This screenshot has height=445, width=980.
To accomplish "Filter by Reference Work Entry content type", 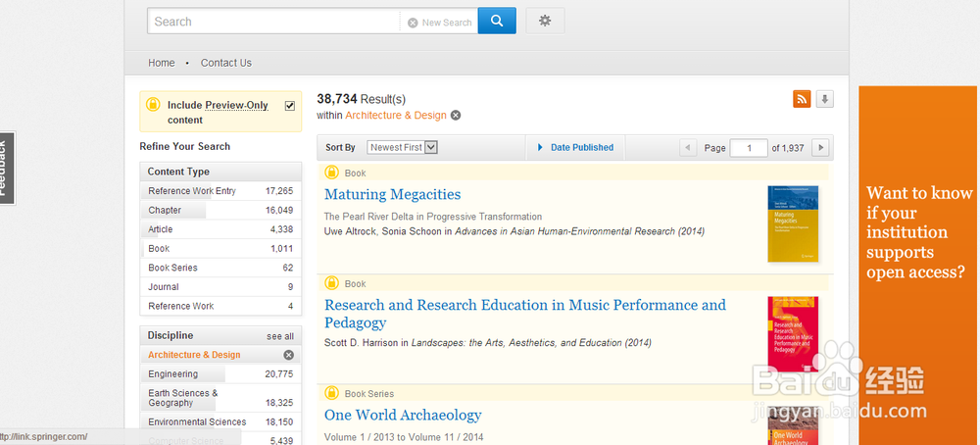I will 192,191.
